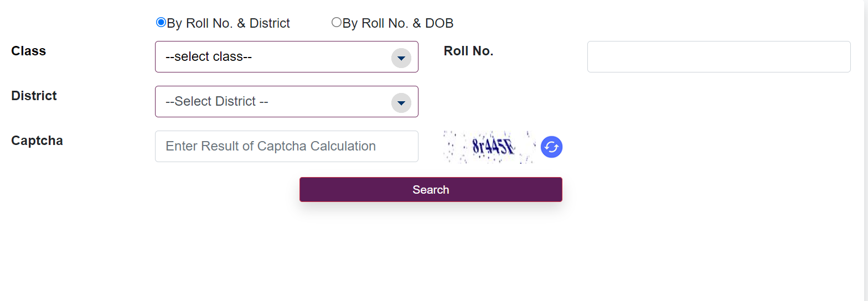The height and width of the screenshot is (301, 868).
Task: Click the District dropdown arrow icon
Action: [x=401, y=102]
